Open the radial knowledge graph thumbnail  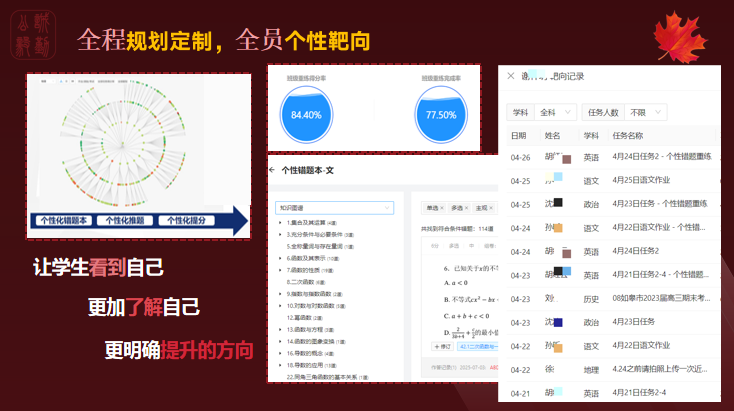123,144
